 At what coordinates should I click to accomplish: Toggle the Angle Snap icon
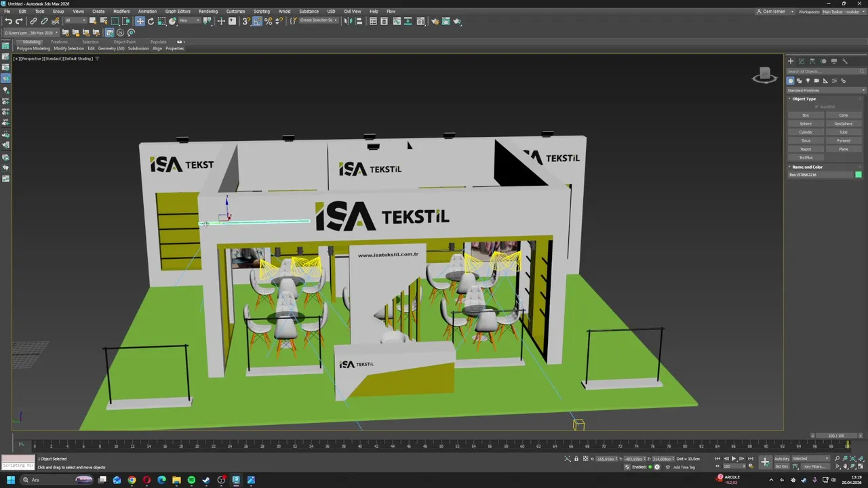click(258, 21)
